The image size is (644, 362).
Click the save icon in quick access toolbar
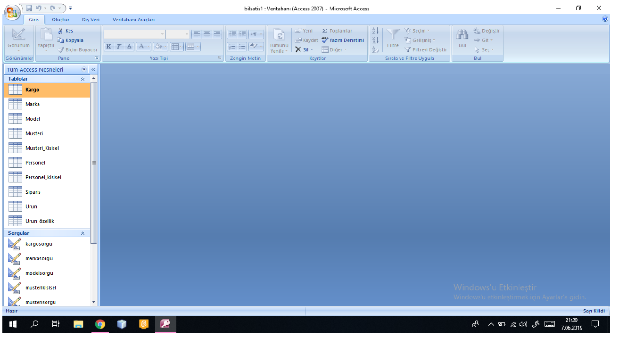point(29,8)
